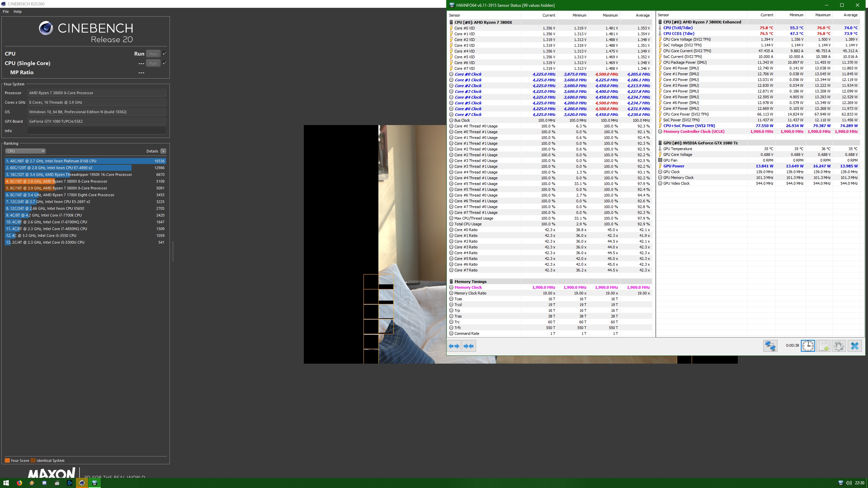868x488 pixels.
Task: Reset the HWiNFO elapsed-time clock
Action: click(x=808, y=346)
